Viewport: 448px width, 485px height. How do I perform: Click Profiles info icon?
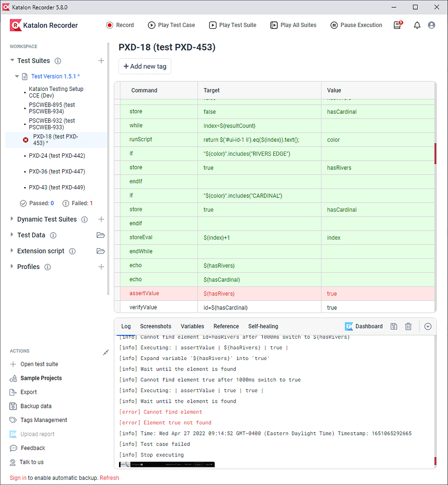48,267
